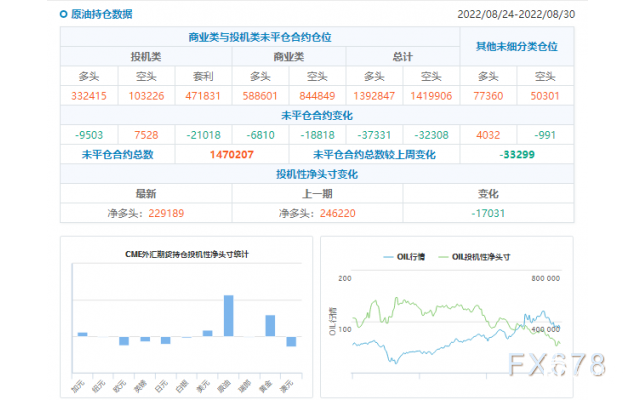Click the 其他未细分类仓位 header
Viewport: 636px width, 400px height.
516,46
